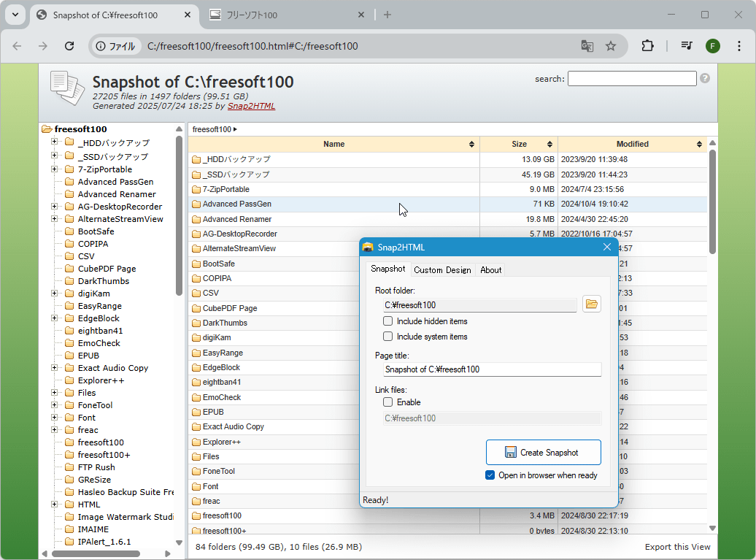Screen dimensions: 756x560
Task: Sort the table by Name column
Action: coord(333,144)
